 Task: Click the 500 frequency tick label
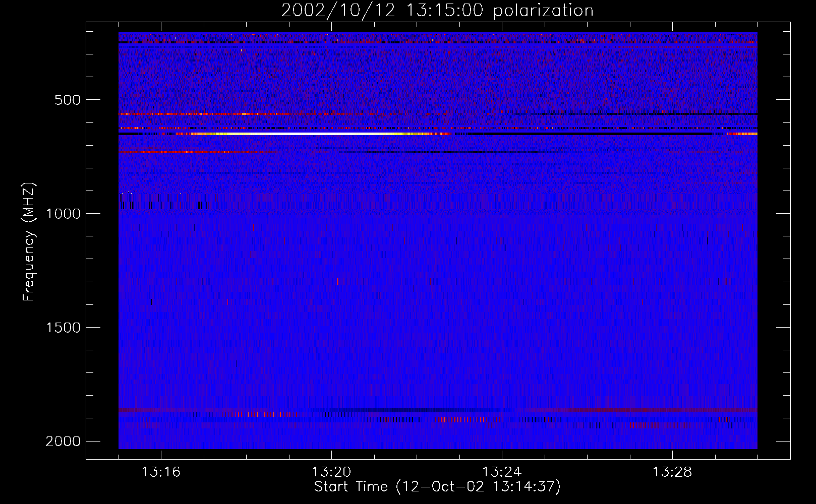click(x=68, y=100)
